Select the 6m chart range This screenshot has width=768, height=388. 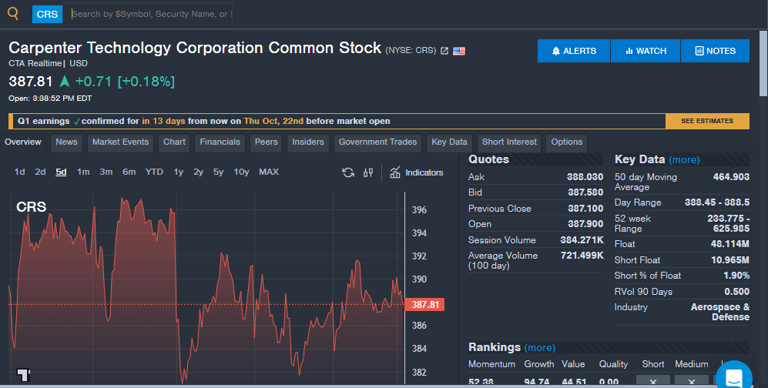pos(129,172)
